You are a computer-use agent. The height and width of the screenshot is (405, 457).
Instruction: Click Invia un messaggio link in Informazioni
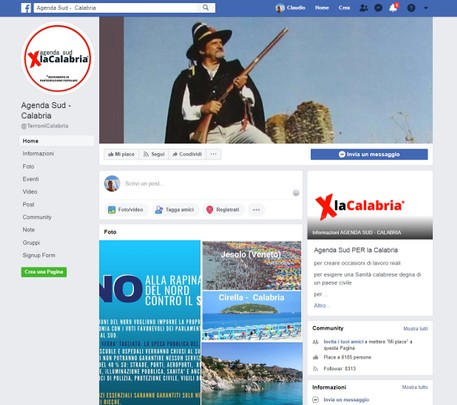pyautogui.click(x=346, y=399)
